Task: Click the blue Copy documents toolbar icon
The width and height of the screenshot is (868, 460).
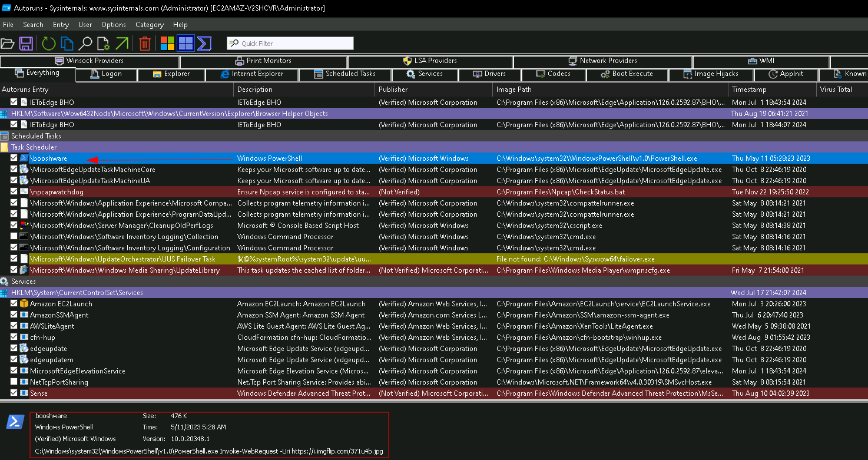Action: point(67,43)
